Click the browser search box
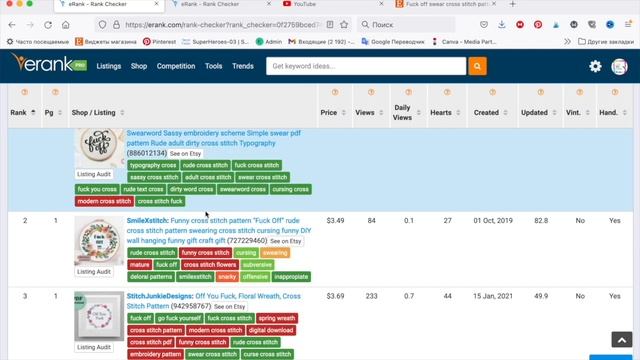The image size is (640, 360). coord(406,24)
